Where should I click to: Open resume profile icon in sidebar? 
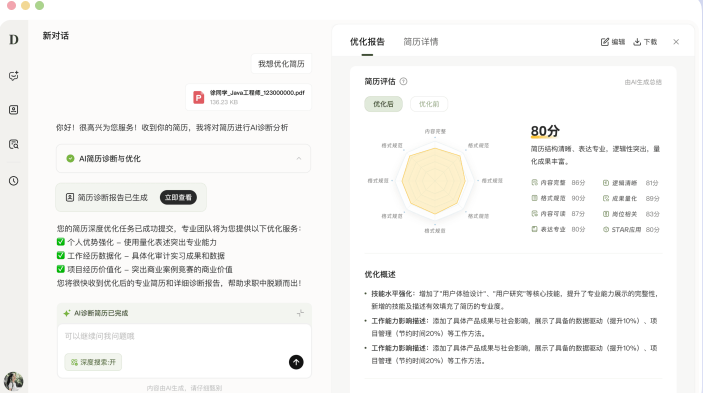click(x=13, y=110)
